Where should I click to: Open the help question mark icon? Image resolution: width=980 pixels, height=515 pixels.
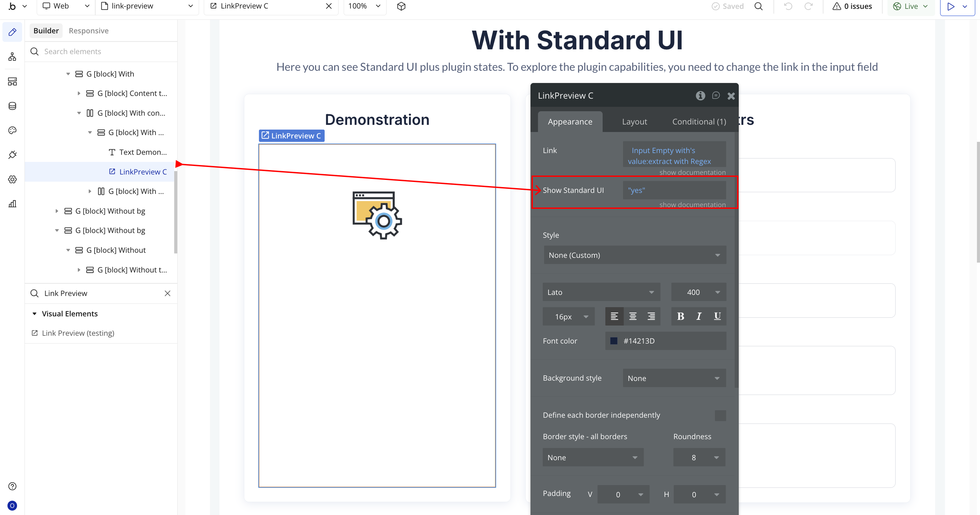coord(12,486)
